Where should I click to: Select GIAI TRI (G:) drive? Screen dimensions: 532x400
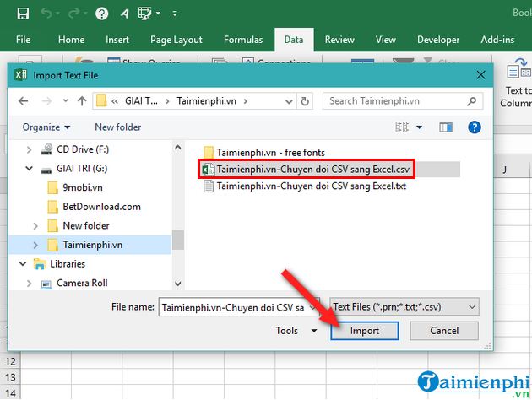coord(81,169)
